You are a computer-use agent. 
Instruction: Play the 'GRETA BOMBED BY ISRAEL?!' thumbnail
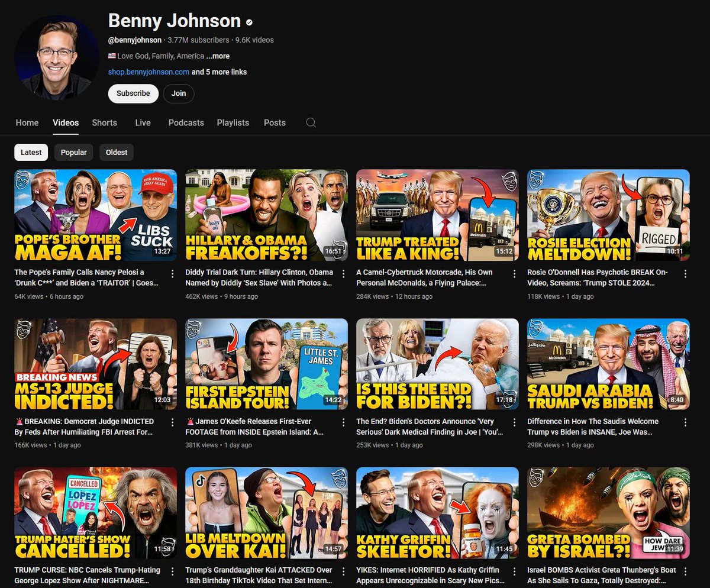pyautogui.click(x=608, y=513)
